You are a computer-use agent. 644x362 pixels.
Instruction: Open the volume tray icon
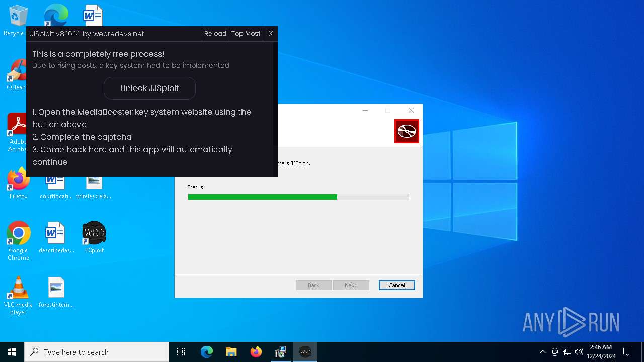[x=579, y=352]
